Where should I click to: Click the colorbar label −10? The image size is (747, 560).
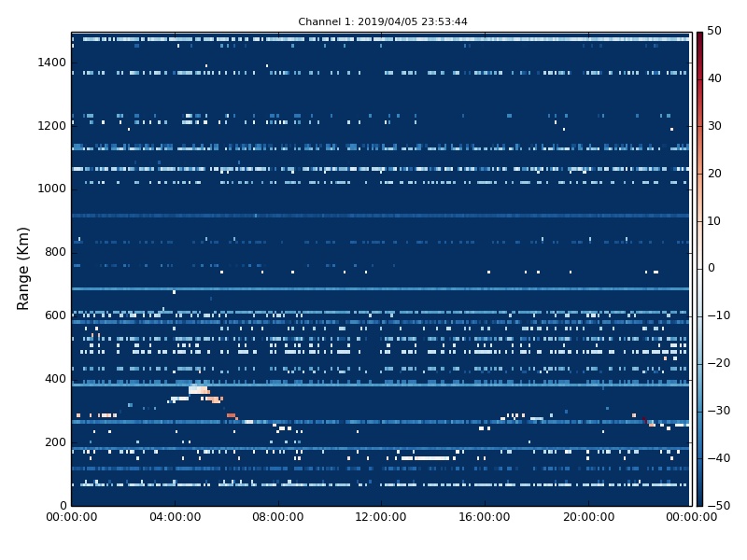coord(719,315)
